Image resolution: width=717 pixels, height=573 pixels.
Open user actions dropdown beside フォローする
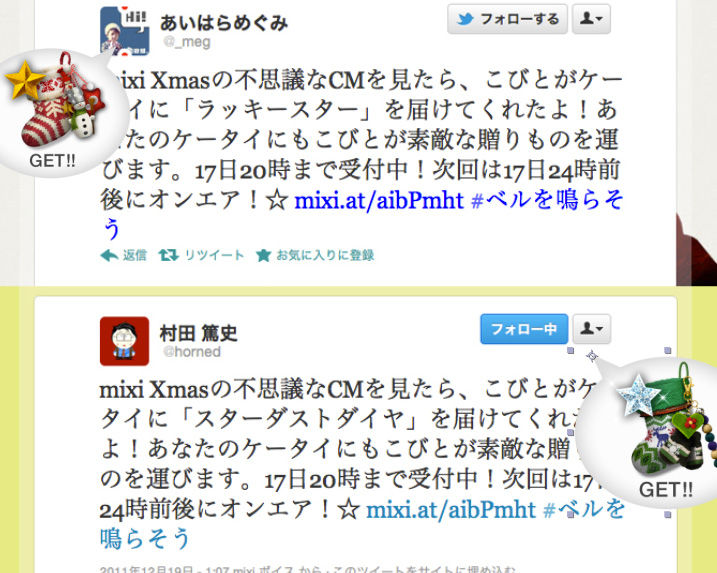click(591, 19)
